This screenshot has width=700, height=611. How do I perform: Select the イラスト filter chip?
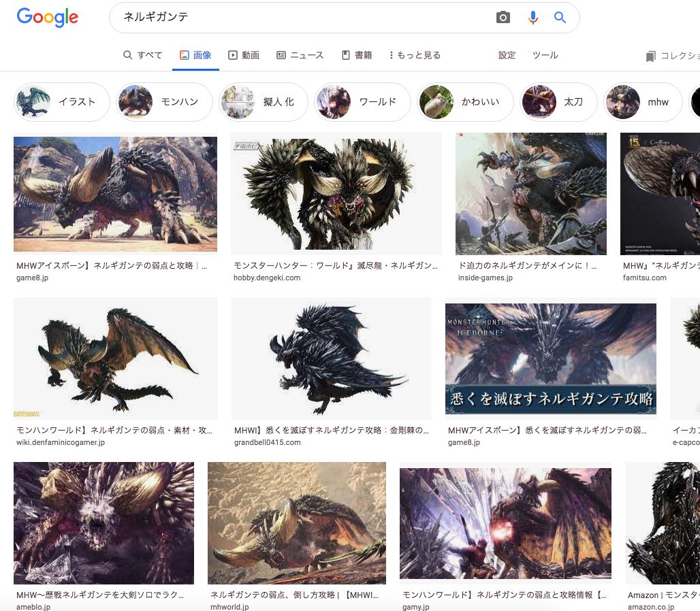62,102
